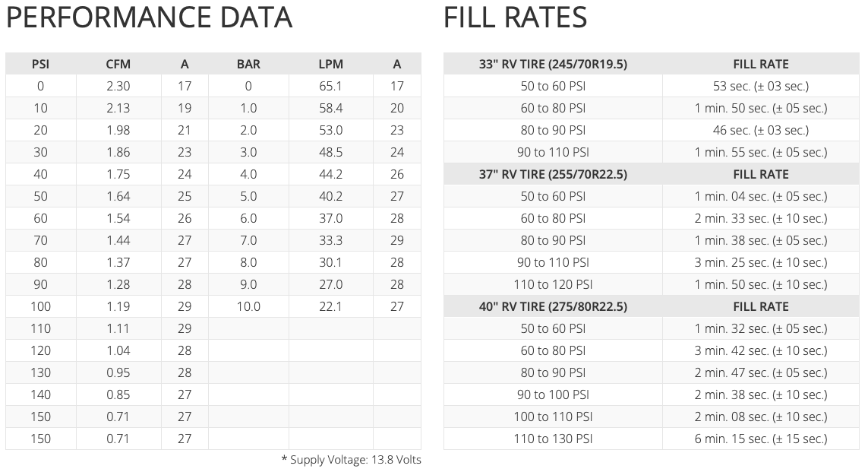Click the PERFORMANCE DATA heading
This screenshot has width=868, height=472.
149,18
